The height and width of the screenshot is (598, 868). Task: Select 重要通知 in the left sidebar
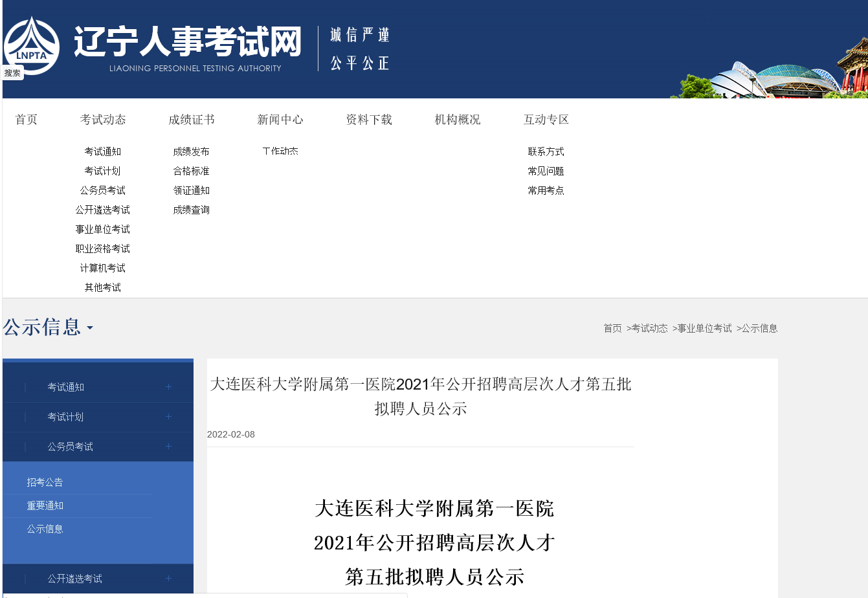click(45, 505)
